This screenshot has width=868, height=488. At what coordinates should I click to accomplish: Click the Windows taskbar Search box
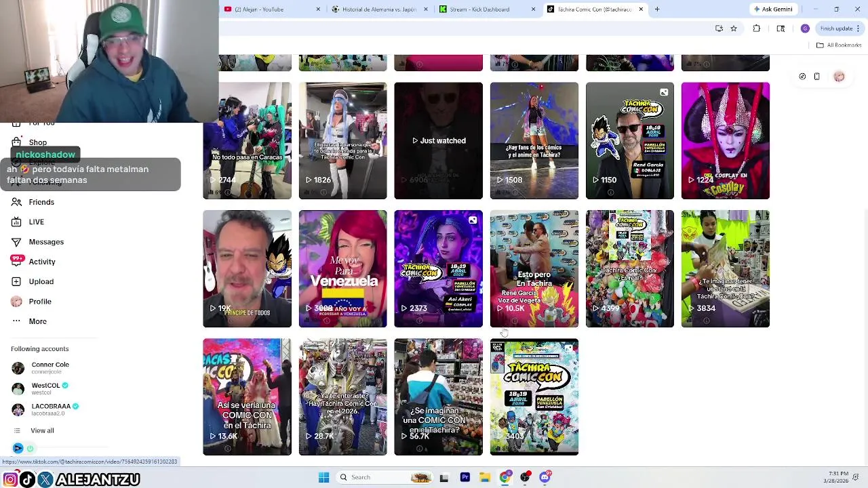386,477
